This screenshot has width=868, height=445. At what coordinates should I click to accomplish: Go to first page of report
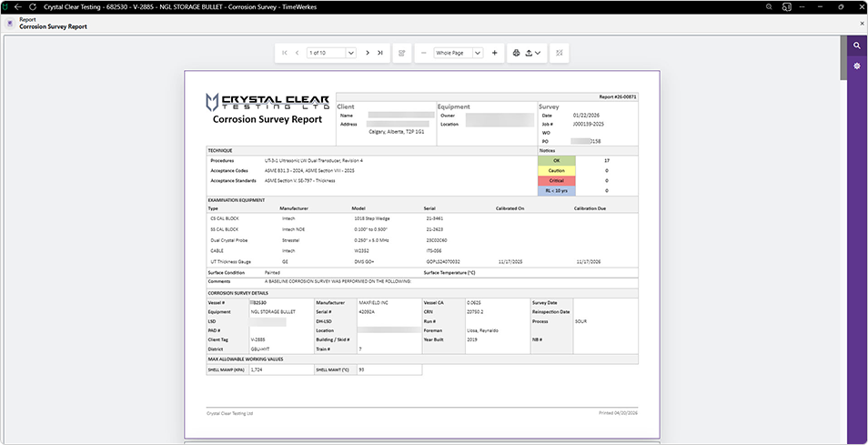285,53
